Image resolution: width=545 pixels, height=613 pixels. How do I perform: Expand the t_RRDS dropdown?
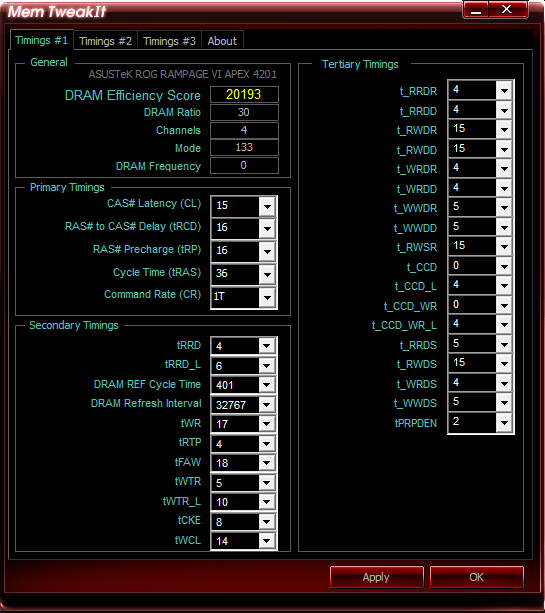[504, 345]
